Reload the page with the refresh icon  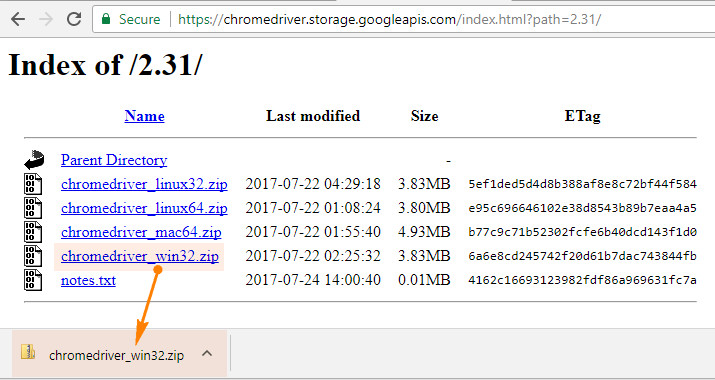[74, 19]
